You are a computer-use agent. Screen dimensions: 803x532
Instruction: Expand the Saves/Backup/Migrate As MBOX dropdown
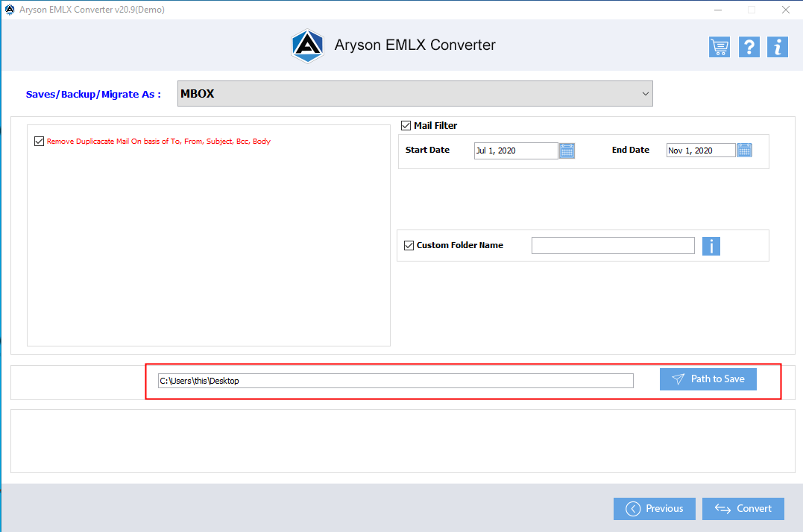pos(415,94)
